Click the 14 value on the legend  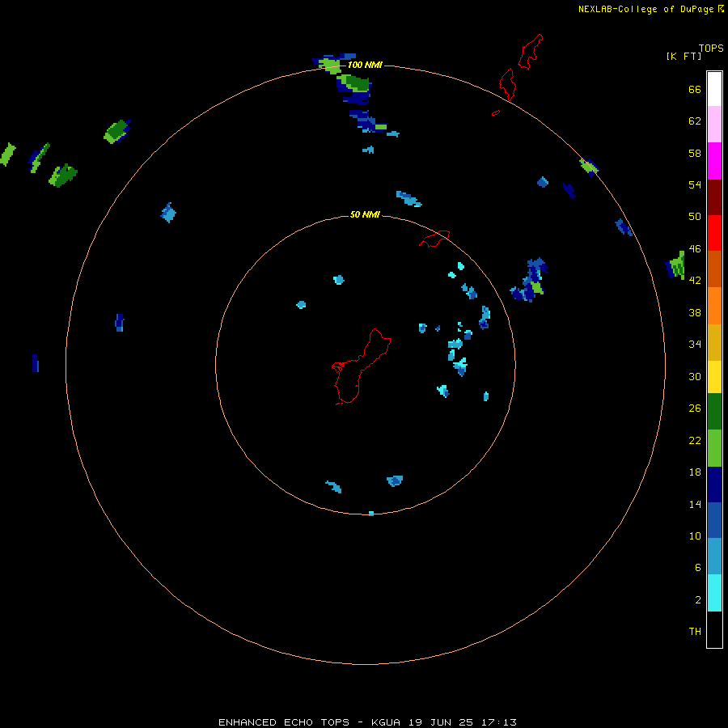(695, 504)
